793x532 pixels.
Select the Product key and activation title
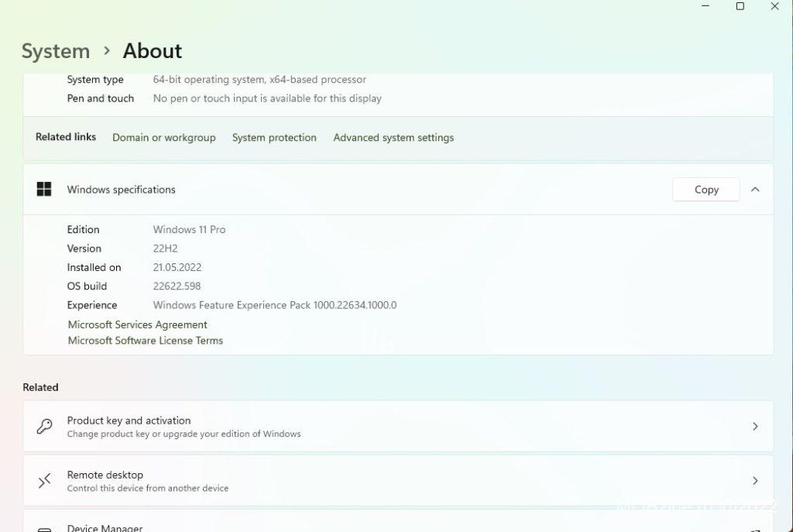tap(129, 420)
